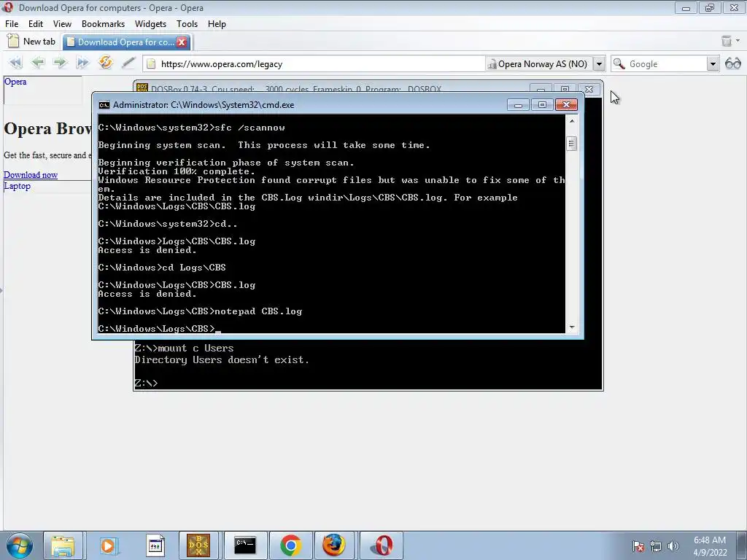Go forward using Opera's Forward arrow

click(x=60, y=63)
